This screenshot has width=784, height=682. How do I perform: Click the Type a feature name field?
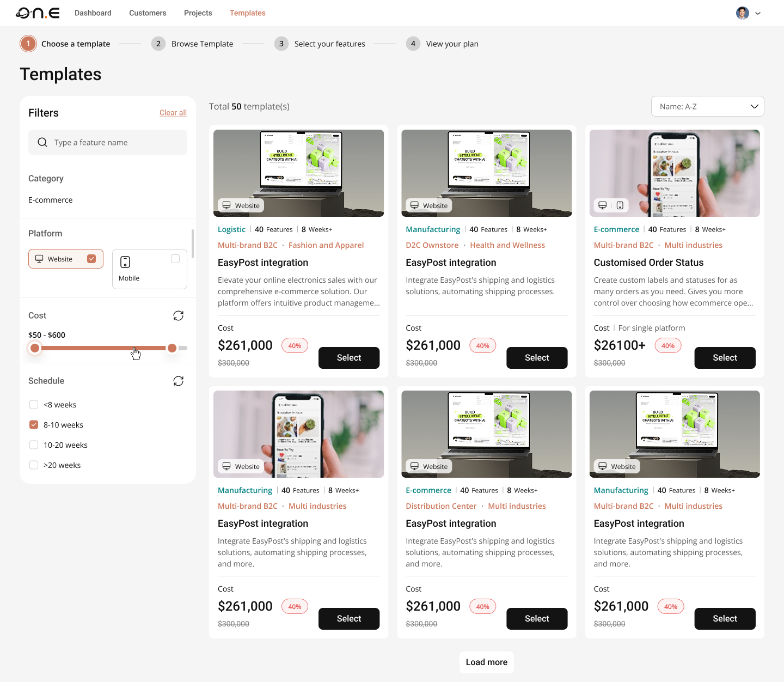tap(108, 142)
